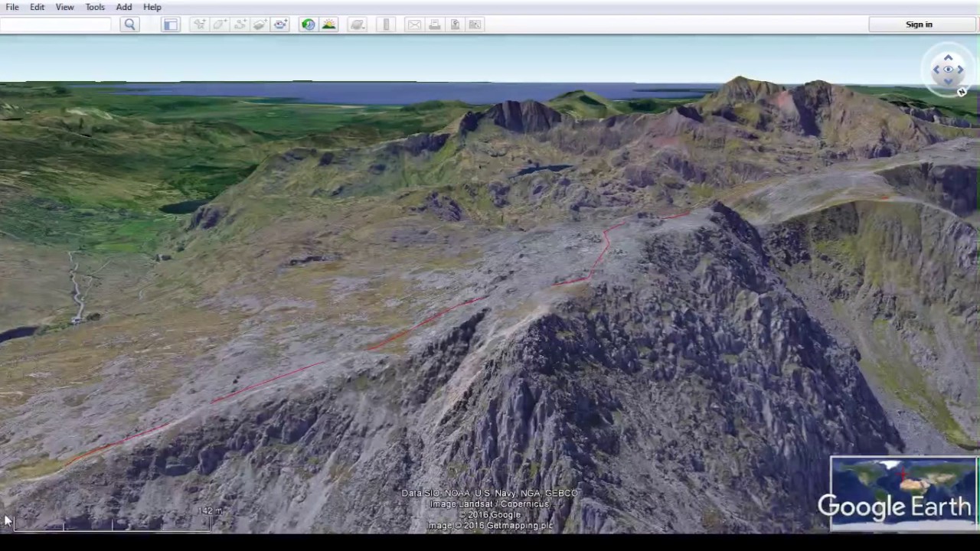980x551 pixels.
Task: Open the Add menu
Action: (x=124, y=7)
